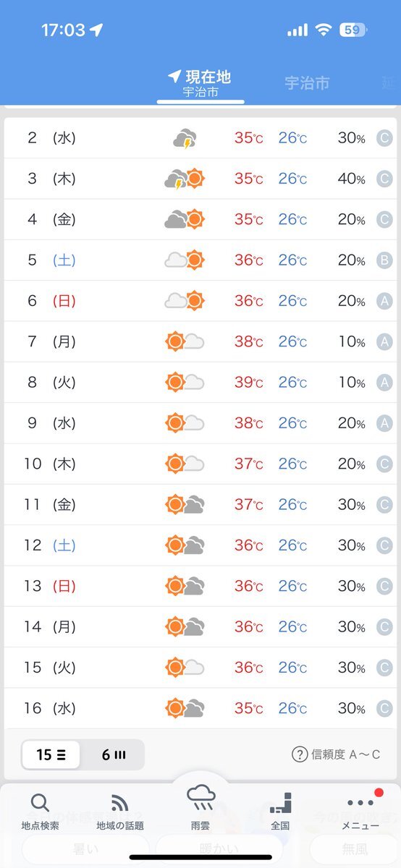Switch to the 6-day column view
The image size is (401, 868).
point(113,754)
